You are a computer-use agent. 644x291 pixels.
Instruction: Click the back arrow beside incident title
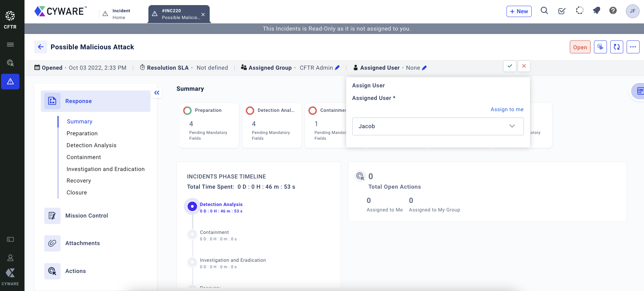[41, 47]
